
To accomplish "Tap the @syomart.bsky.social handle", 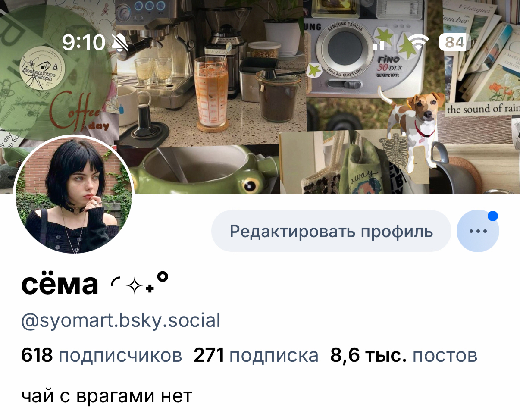I will coord(121,321).
